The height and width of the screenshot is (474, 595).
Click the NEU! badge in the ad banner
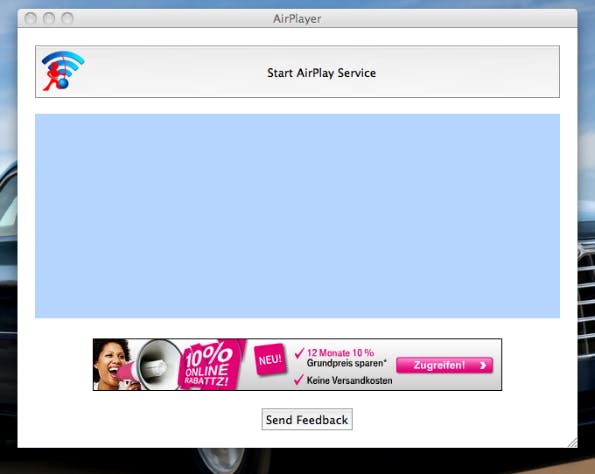point(270,359)
